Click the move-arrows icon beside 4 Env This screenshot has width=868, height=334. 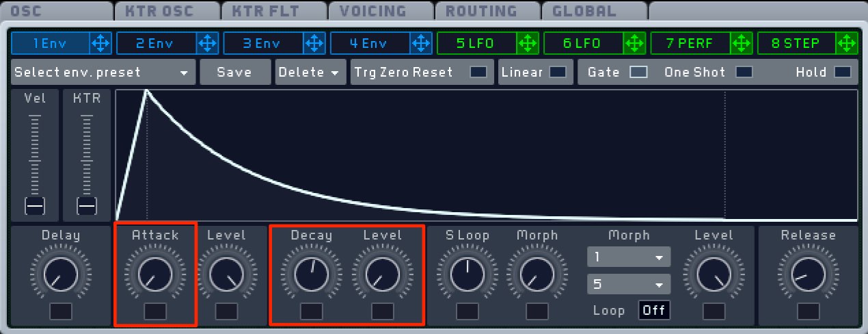tap(420, 44)
